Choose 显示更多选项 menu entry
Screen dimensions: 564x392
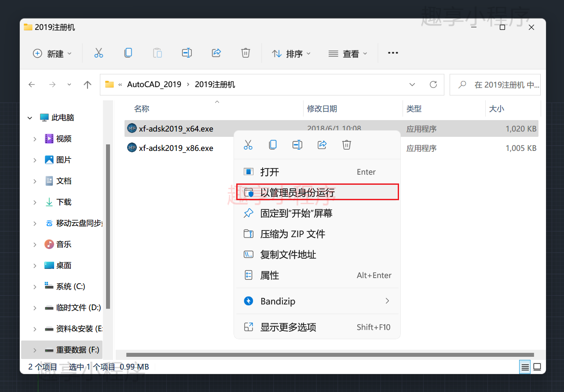317,327
